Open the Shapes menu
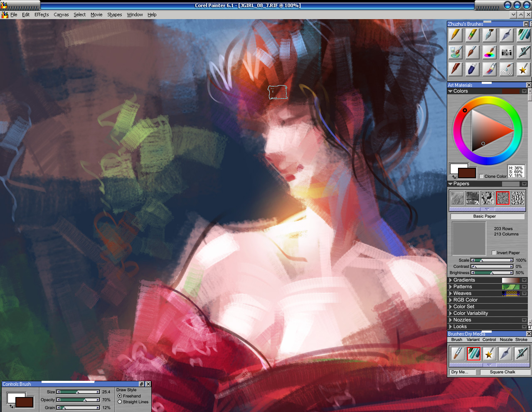The width and height of the screenshot is (532, 412). [x=115, y=15]
